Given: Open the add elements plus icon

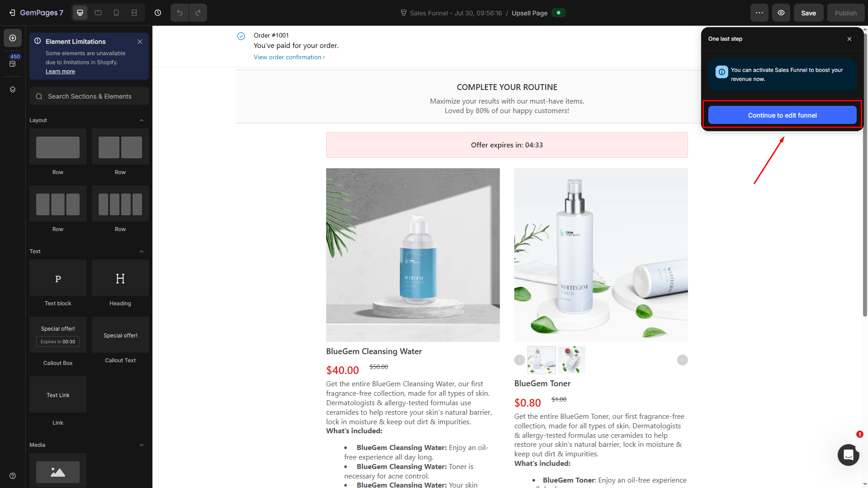Looking at the screenshot, I should tap(13, 38).
